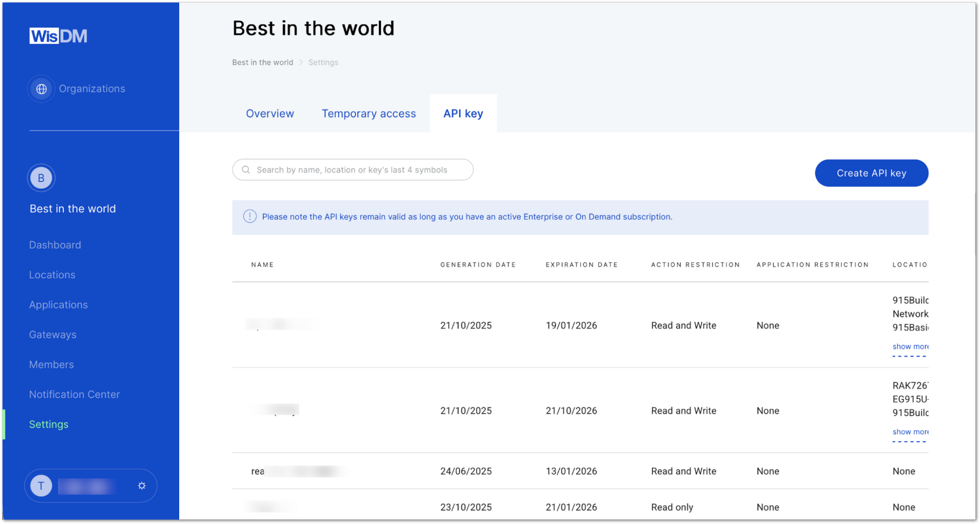Click the WisDM logo
Screen dimensions: 980x524
[58, 35]
